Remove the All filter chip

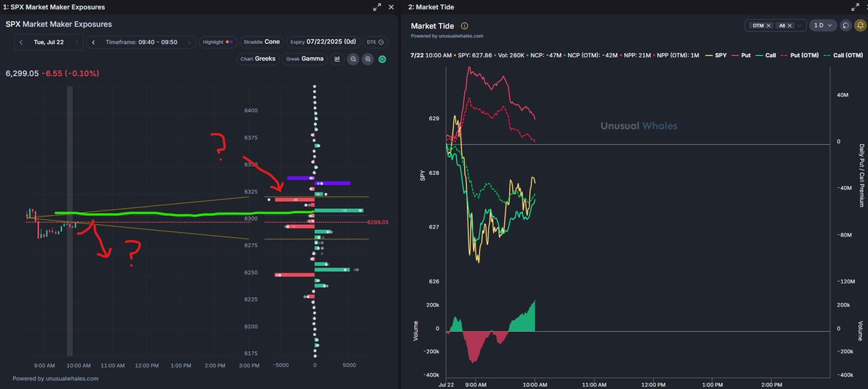pos(790,25)
